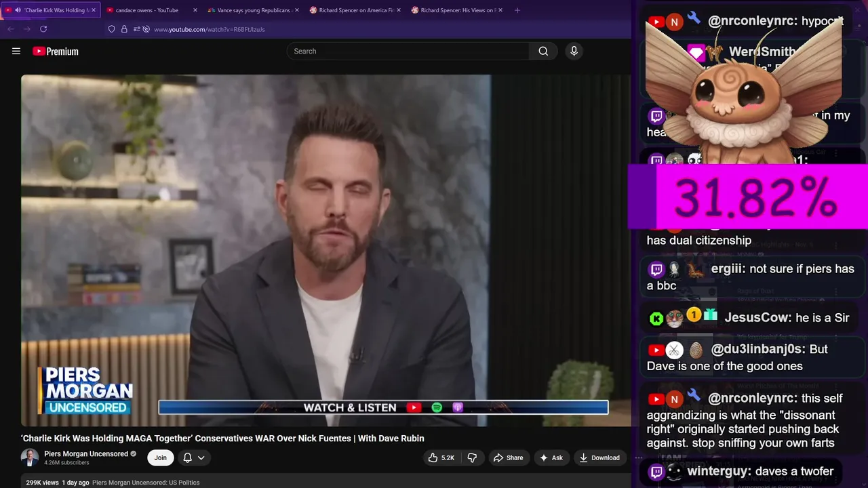This screenshot has height=488, width=868.
Task: Go forward in browser history
Action: (27, 29)
